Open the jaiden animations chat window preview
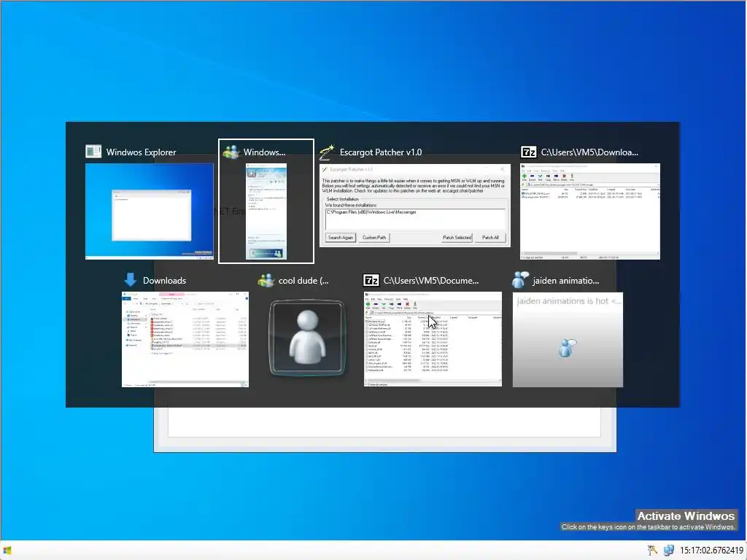Screen dimensions: 747x560 tap(568, 340)
